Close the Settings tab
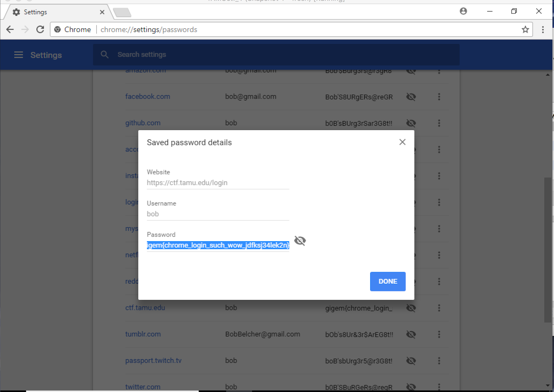 [x=102, y=12]
